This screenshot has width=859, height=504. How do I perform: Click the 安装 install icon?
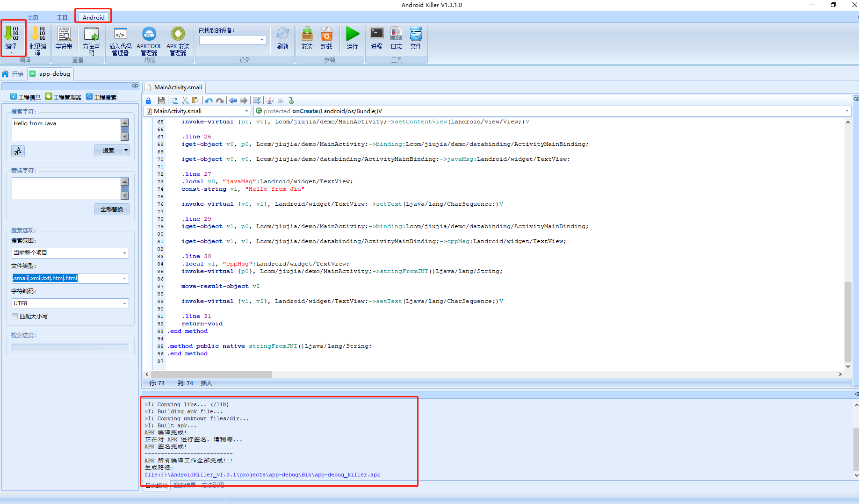307,38
